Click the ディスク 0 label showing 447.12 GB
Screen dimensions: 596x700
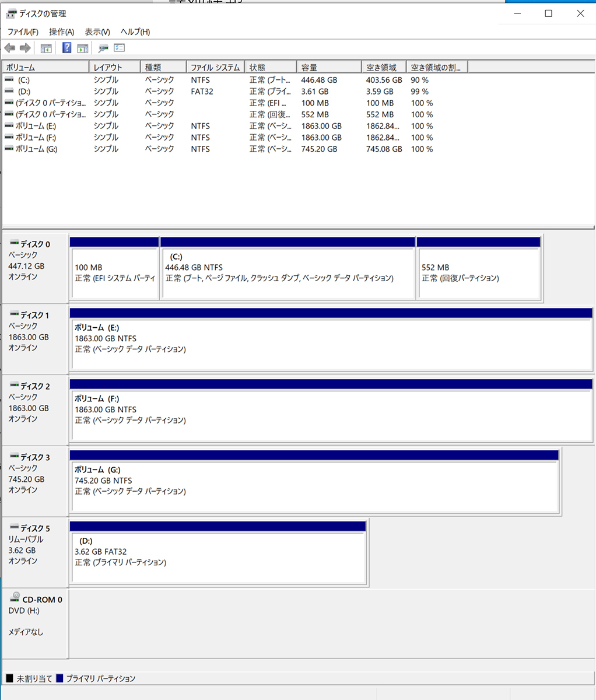[35, 268]
